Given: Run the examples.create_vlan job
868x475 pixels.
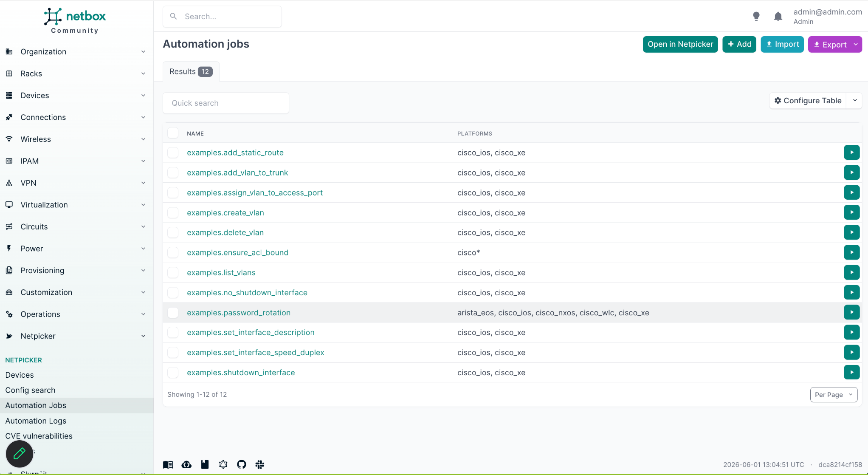Looking at the screenshot, I should click(851, 212).
